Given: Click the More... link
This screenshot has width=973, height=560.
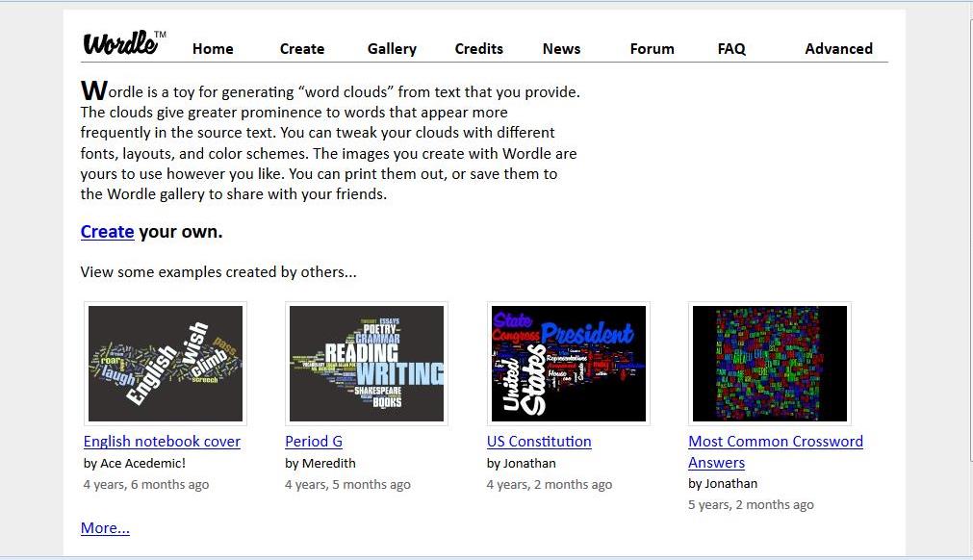Looking at the screenshot, I should (x=105, y=528).
